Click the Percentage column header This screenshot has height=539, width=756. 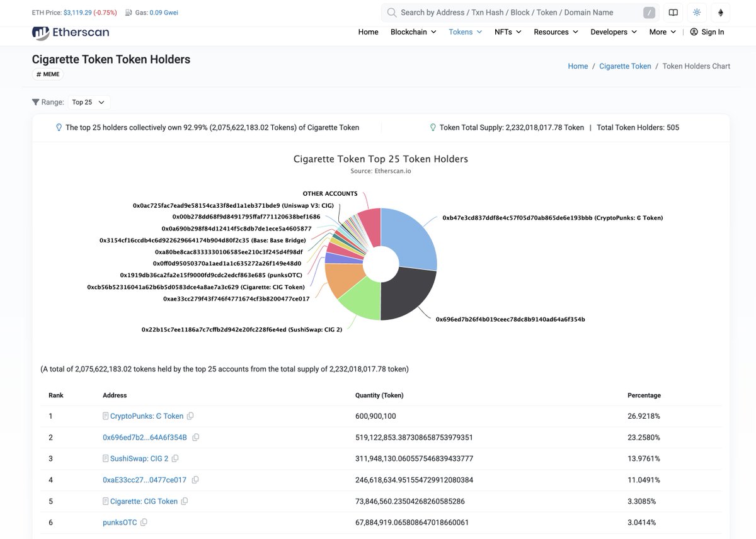point(644,395)
